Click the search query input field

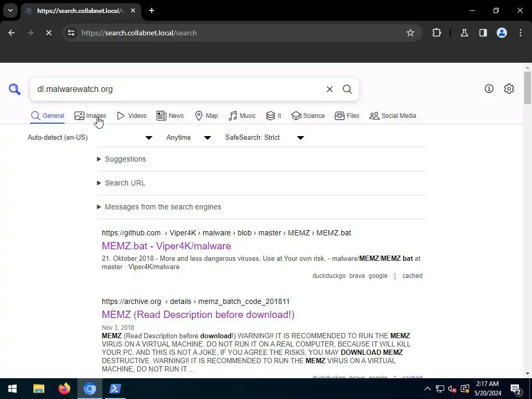[180, 89]
